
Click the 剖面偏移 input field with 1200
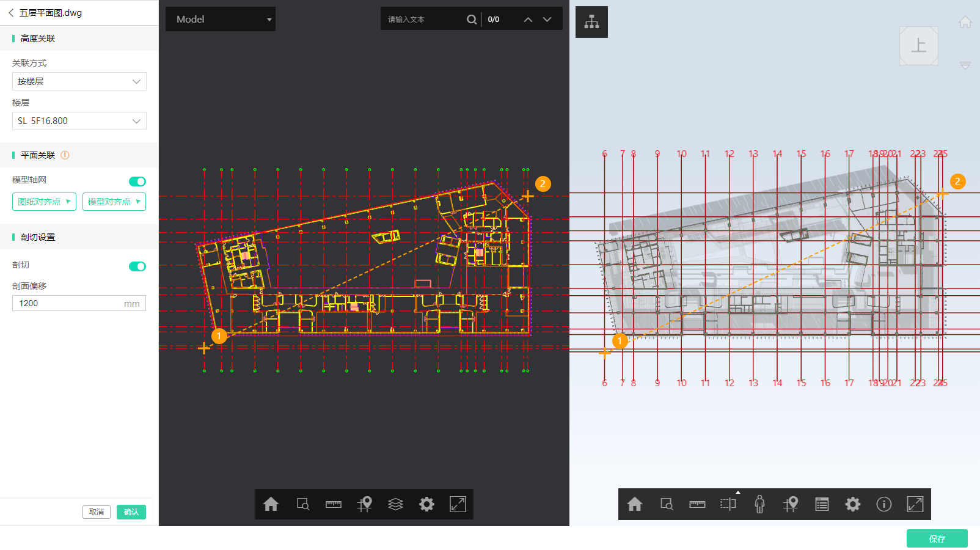pos(79,303)
